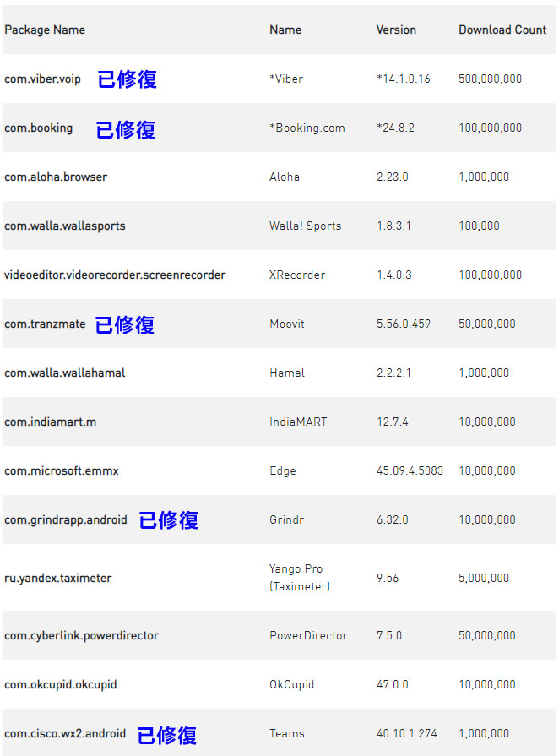Click the blue 已修復 label next to com.tranzmate
This screenshot has width=559, height=756.
point(125,324)
